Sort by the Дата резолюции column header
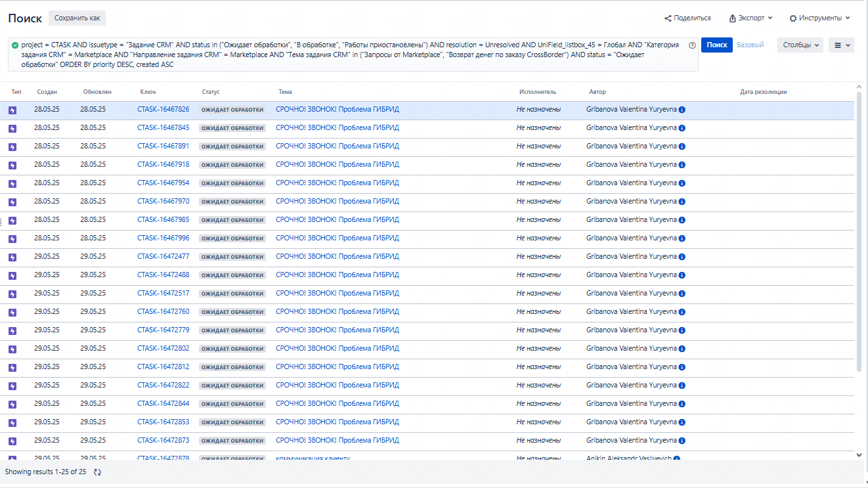Screen dimensions: 868x488 click(763, 92)
